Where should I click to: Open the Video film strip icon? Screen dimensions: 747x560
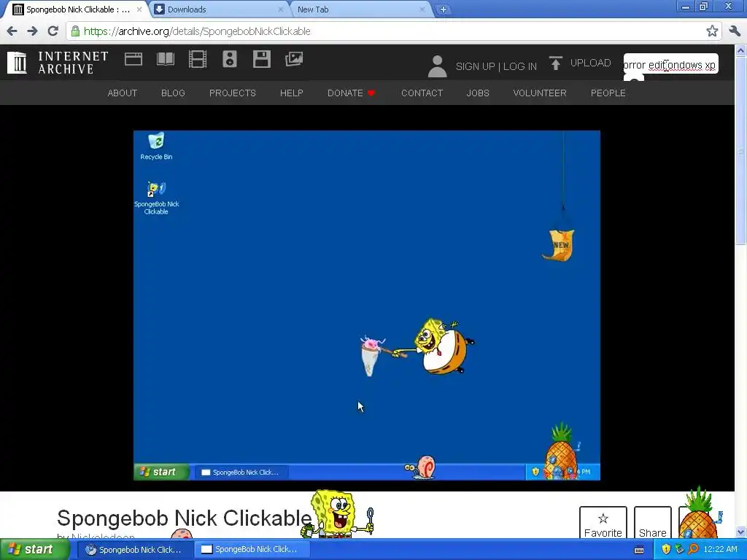point(197,60)
